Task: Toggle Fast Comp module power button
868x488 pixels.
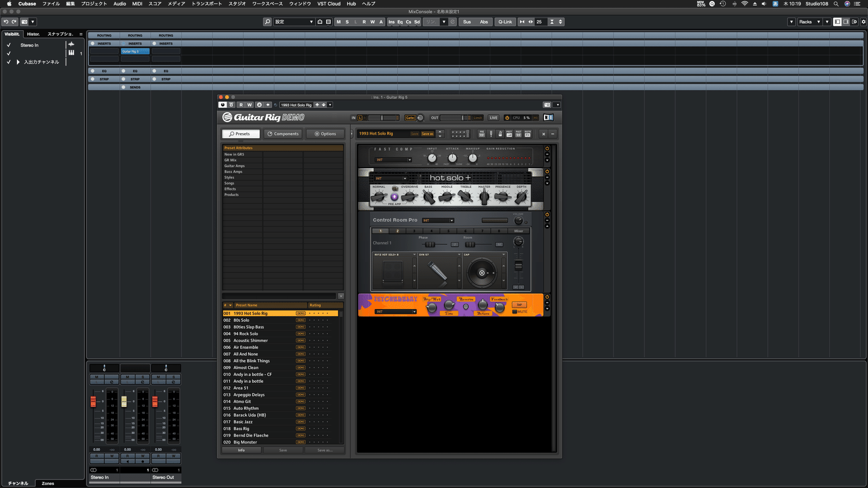Action: tap(547, 149)
